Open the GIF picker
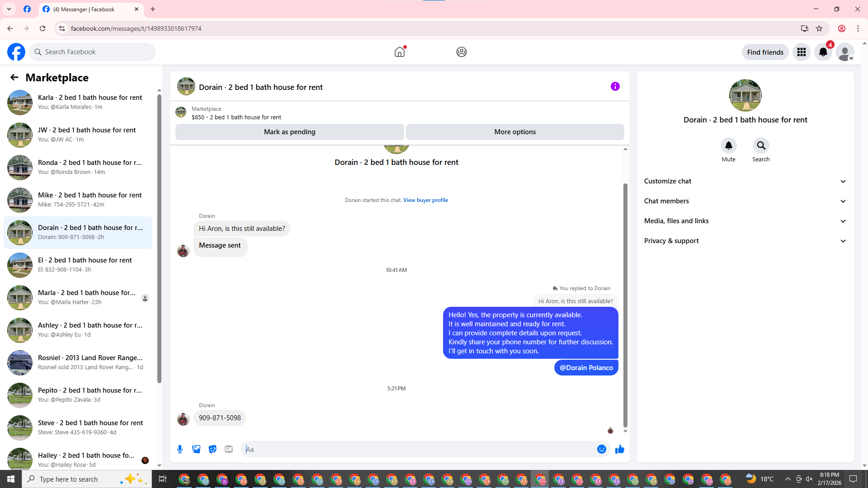 pyautogui.click(x=229, y=449)
